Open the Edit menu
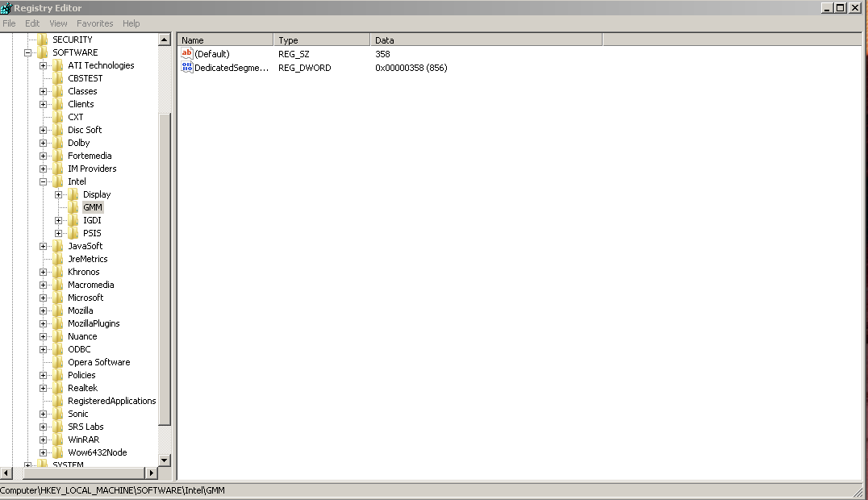The image size is (868, 500). 32,23
